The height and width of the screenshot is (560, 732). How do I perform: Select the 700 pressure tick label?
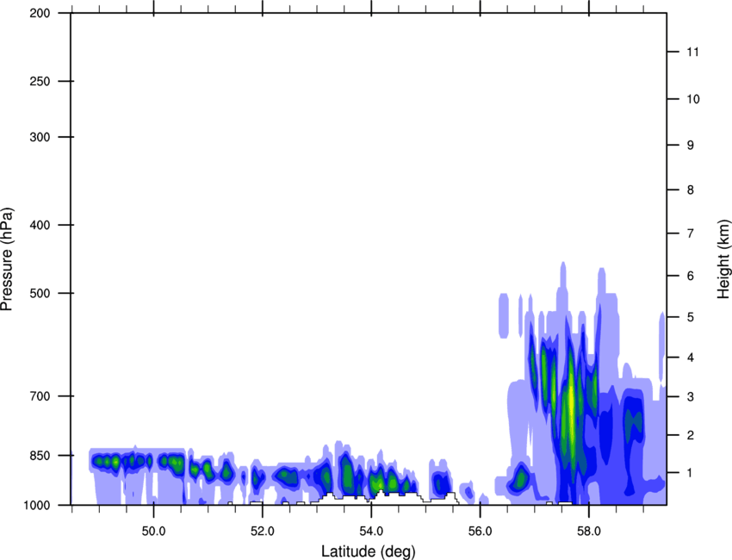40,395
